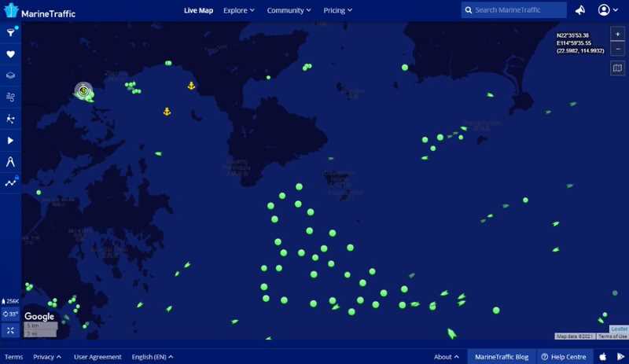Open the vessel filters icon
Viewport: 629px width, 364px height.
click(10, 33)
